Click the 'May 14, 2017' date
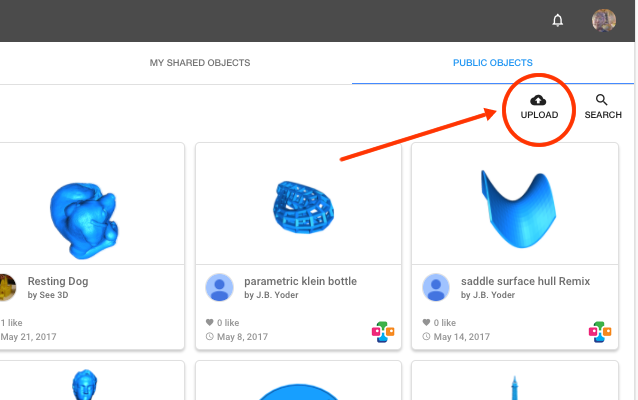Image resolution: width=638 pixels, height=400 pixels. tap(461, 337)
